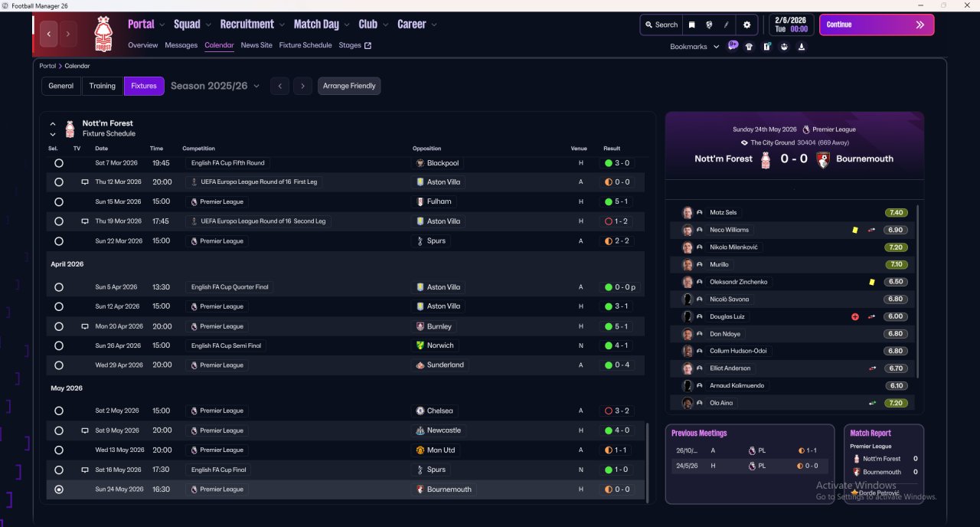Switch to the Training tab
Image resolution: width=980 pixels, height=527 pixels.
point(103,86)
